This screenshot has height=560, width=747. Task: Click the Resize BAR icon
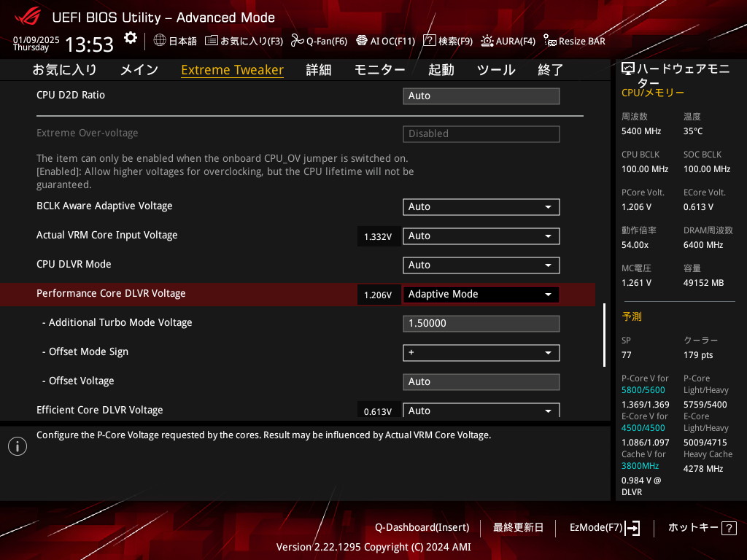tap(549, 42)
